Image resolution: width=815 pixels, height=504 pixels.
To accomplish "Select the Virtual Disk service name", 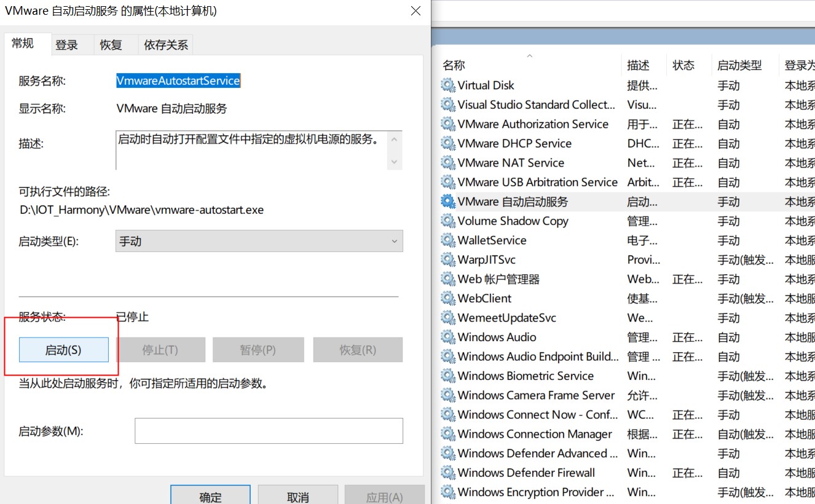I will (x=486, y=85).
